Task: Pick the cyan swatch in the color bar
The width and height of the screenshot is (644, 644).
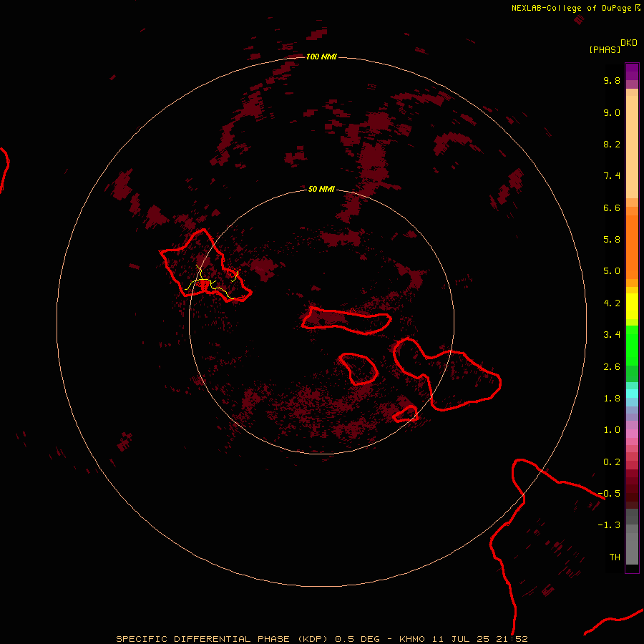Action: (x=632, y=394)
